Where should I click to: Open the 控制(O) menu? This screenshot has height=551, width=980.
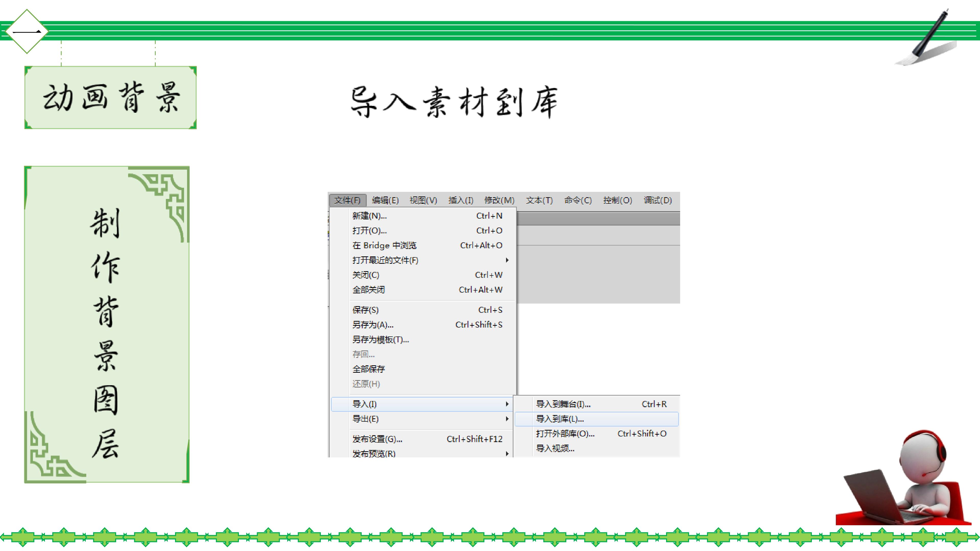coord(617,200)
